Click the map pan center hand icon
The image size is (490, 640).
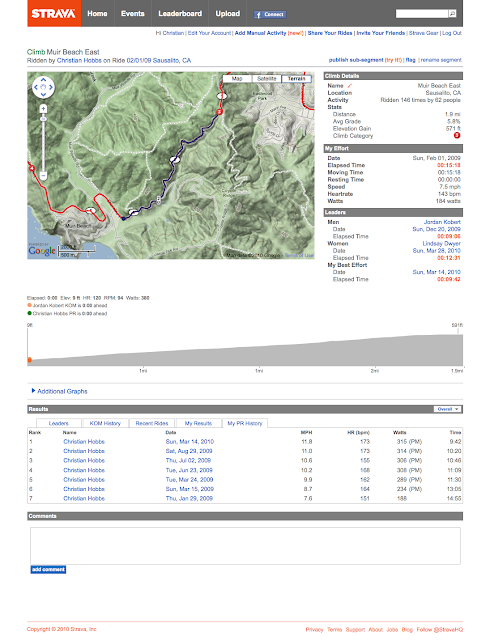click(43, 87)
